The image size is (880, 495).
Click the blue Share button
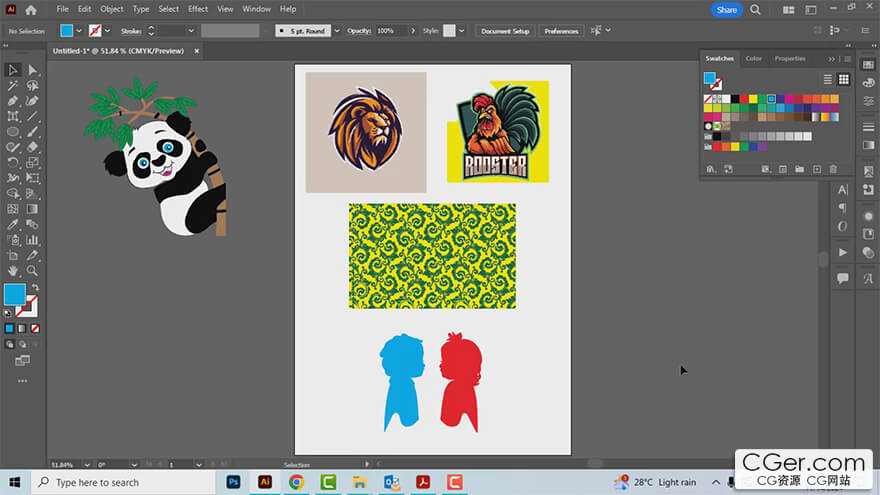point(726,9)
